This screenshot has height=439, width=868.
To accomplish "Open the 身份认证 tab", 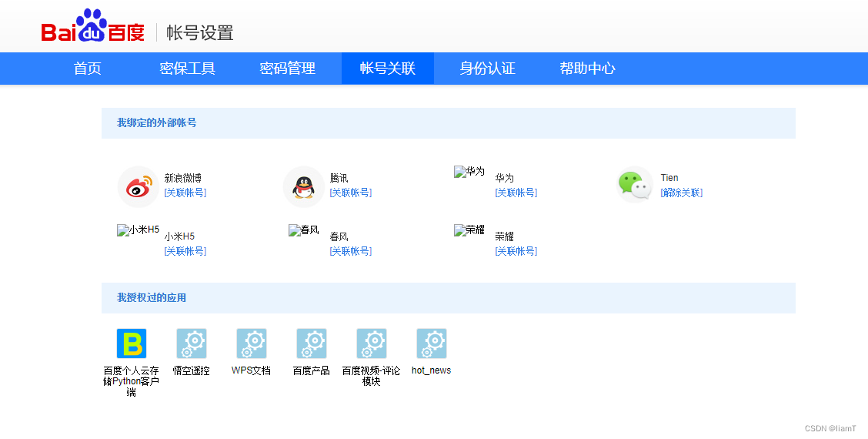I will pyautogui.click(x=487, y=69).
